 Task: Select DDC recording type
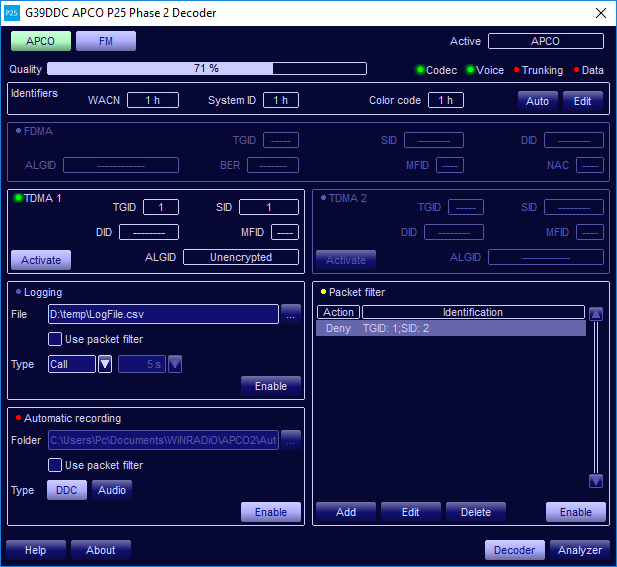(x=67, y=490)
